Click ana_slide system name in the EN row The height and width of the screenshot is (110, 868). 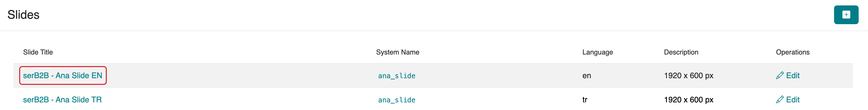tap(397, 76)
